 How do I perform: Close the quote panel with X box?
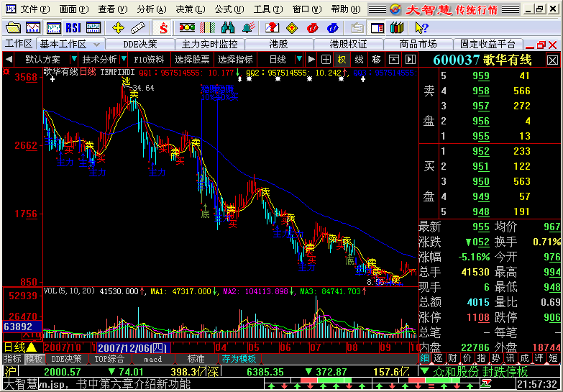pyautogui.click(x=553, y=60)
